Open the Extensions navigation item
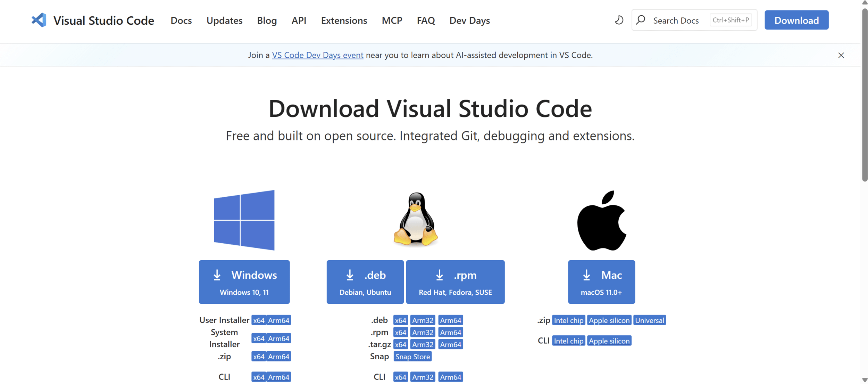The image size is (868, 384). pos(344,21)
